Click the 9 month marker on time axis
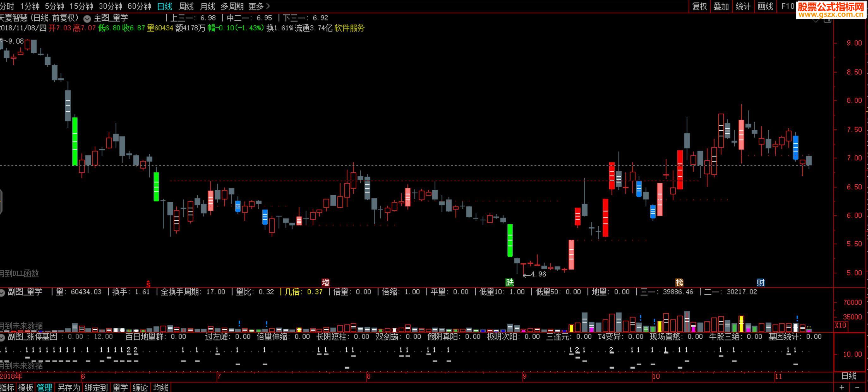 [524, 376]
